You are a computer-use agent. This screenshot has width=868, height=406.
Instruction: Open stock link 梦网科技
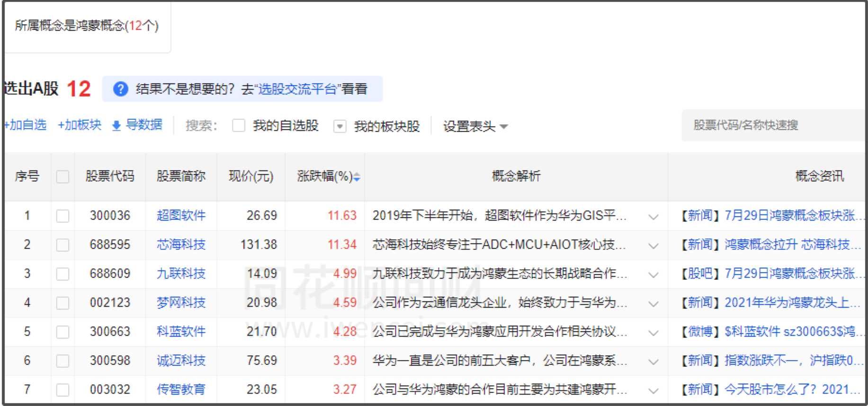click(181, 302)
